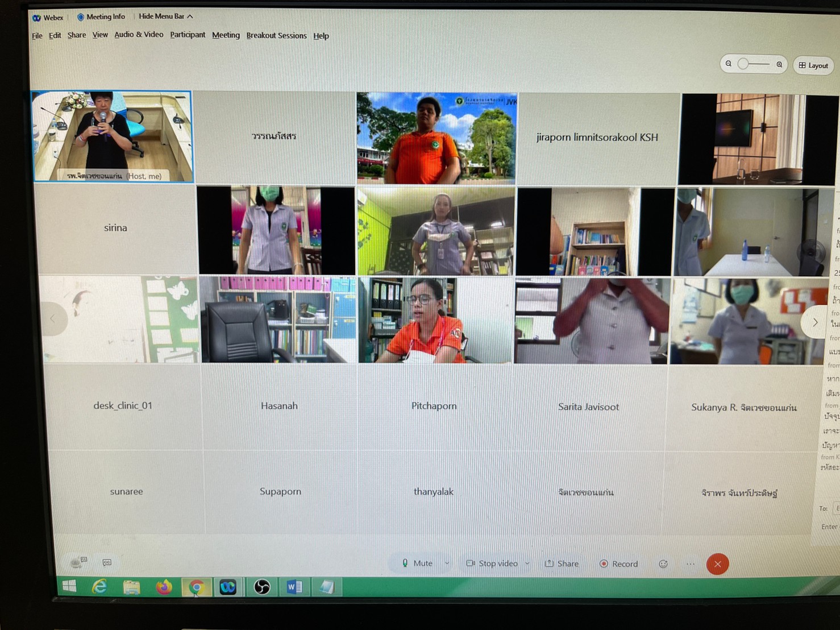The width and height of the screenshot is (840, 630).
Task: Open OBS Studio in the taskbar
Action: pos(261,587)
